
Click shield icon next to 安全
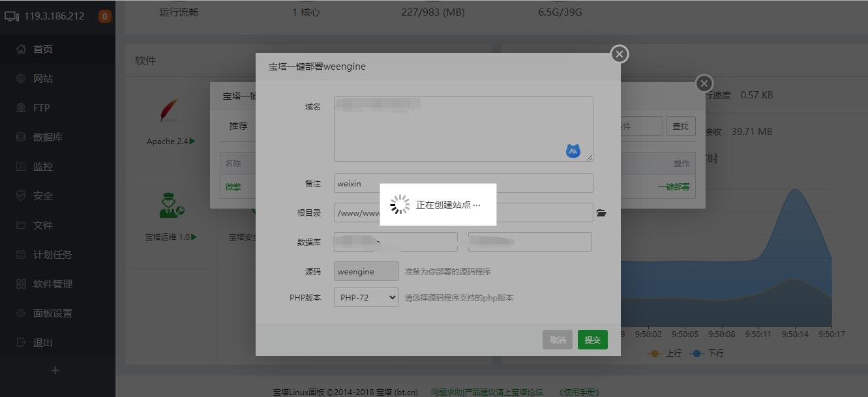click(21, 196)
